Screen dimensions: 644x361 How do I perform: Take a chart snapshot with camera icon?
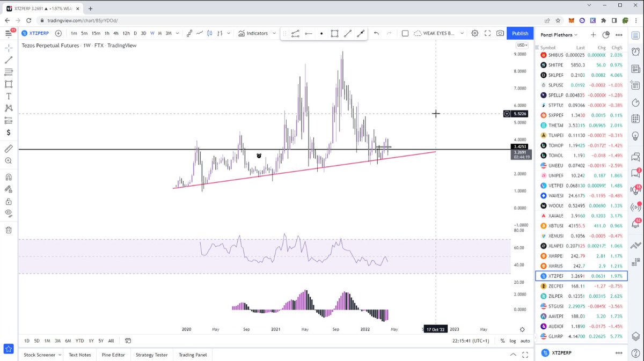coord(500,33)
